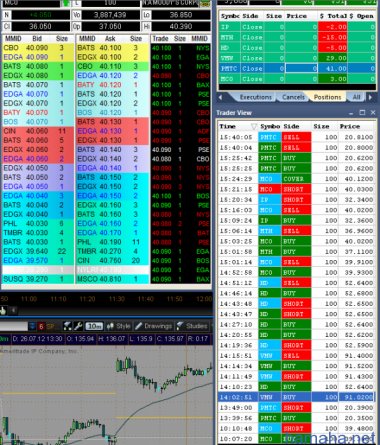Click the flask icon next to the wrench

(68, 326)
